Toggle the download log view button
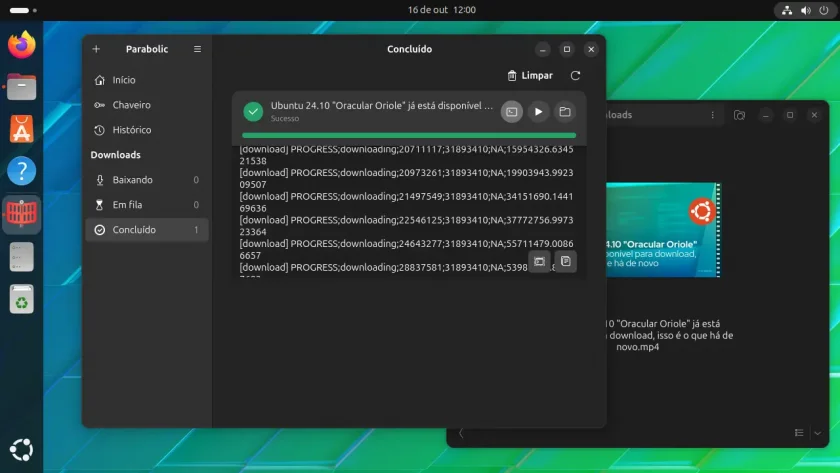 (x=512, y=112)
